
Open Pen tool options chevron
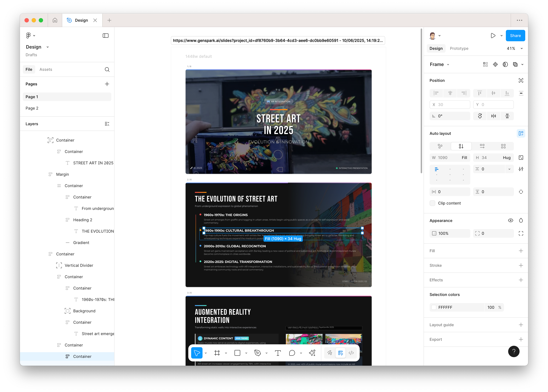tap(266, 353)
